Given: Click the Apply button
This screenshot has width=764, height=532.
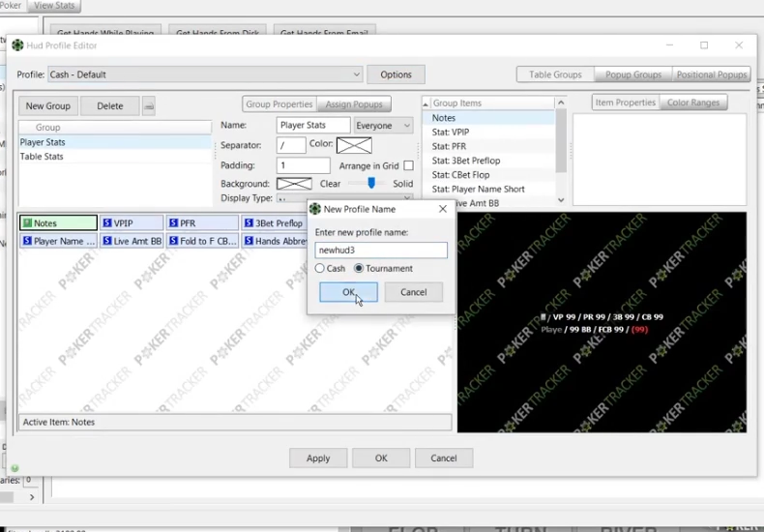Looking at the screenshot, I should tap(318, 458).
